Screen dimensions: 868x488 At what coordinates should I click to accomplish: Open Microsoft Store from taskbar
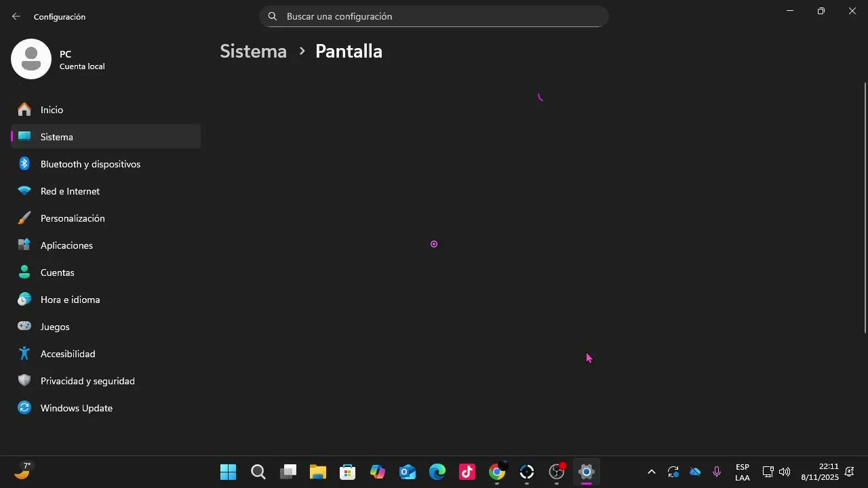[348, 472]
